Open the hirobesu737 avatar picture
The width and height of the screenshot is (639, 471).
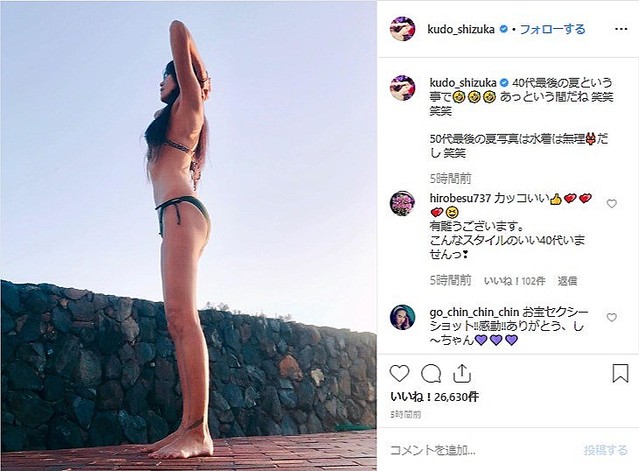click(403, 203)
